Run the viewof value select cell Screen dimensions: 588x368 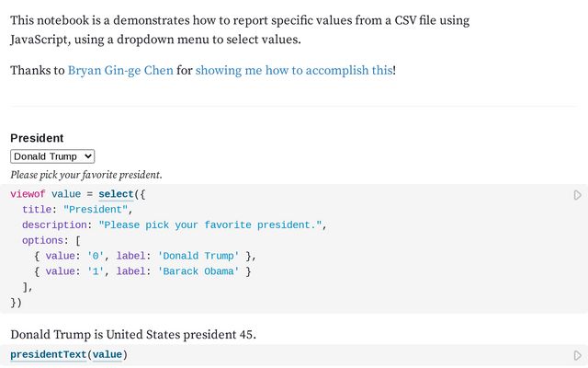coord(577,195)
